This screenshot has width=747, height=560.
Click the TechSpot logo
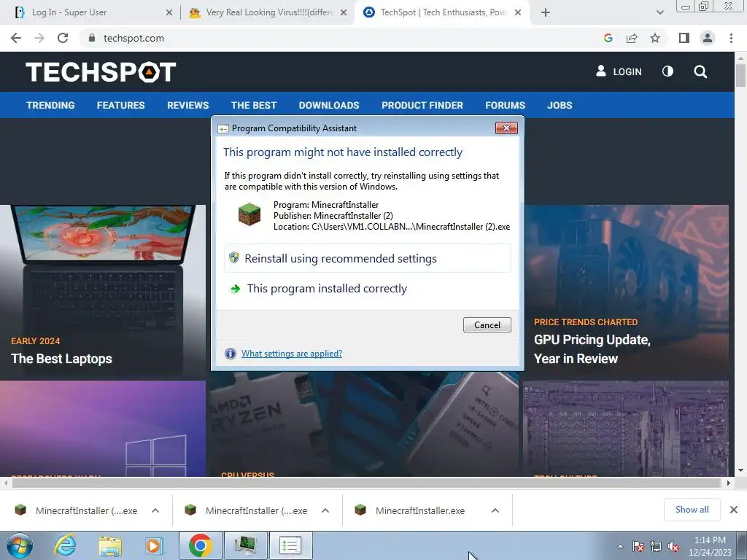[101, 72]
